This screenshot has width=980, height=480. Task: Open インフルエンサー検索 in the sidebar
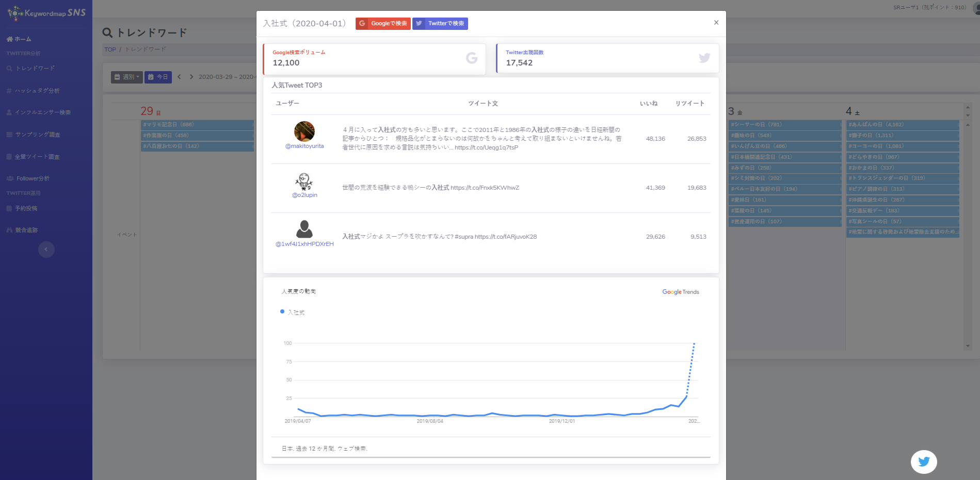click(42, 112)
